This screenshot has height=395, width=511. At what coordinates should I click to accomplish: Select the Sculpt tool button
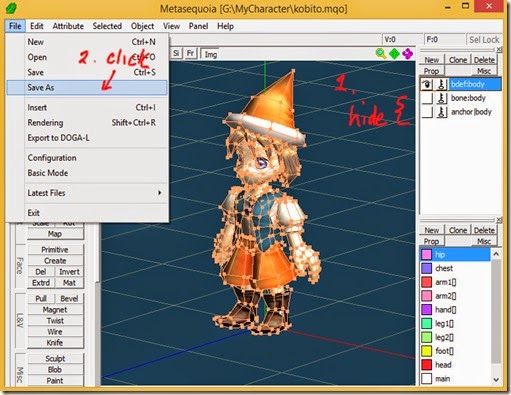point(55,358)
